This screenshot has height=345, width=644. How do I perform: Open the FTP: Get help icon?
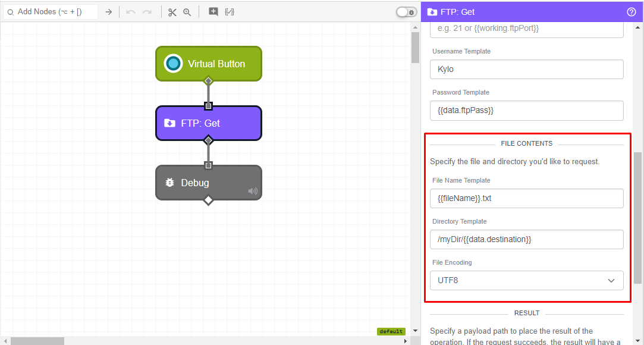(x=632, y=12)
